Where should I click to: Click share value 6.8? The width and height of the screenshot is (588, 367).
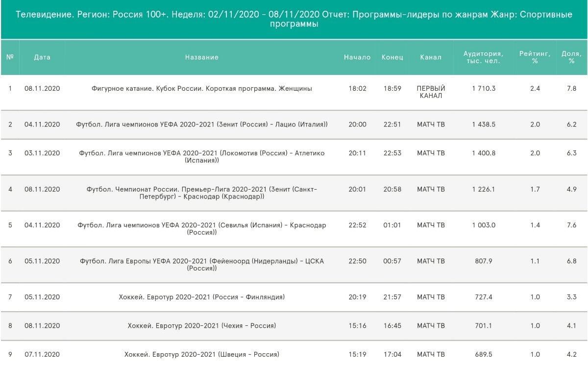pyautogui.click(x=572, y=261)
